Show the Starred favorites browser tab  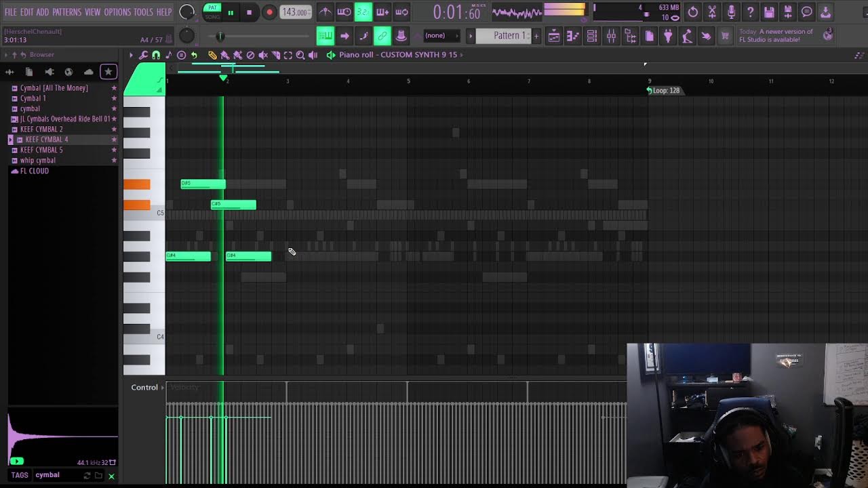point(108,72)
